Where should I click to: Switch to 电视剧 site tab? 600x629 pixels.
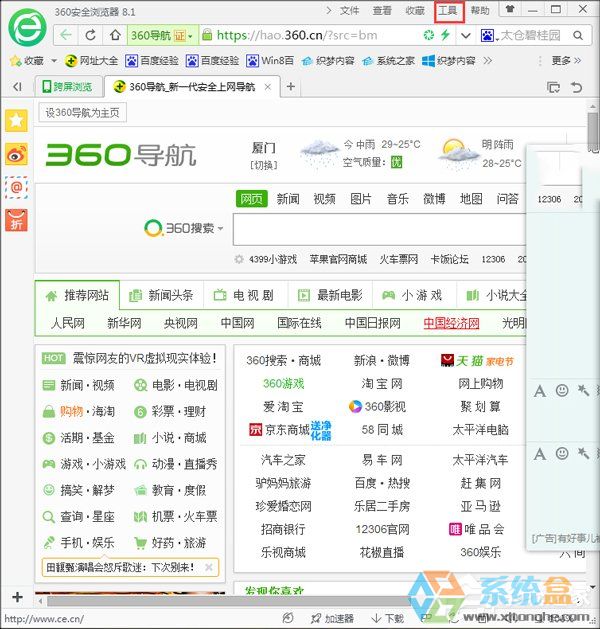click(x=245, y=296)
